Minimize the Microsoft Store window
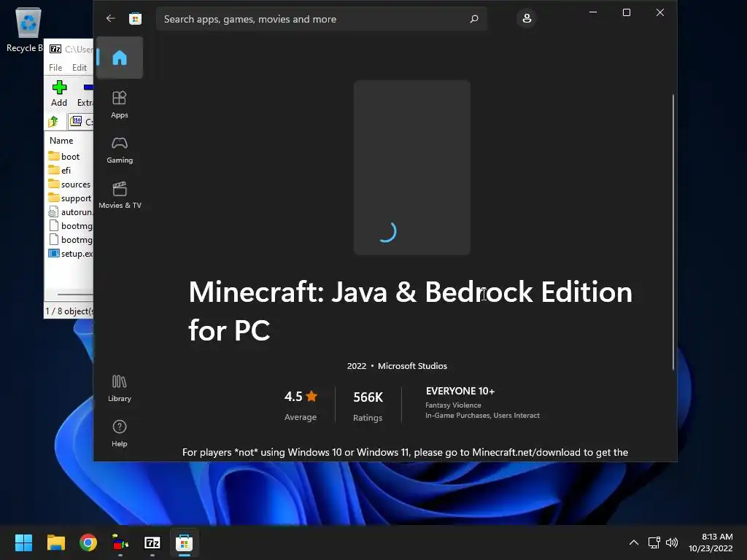This screenshot has height=560, width=747. pyautogui.click(x=593, y=12)
